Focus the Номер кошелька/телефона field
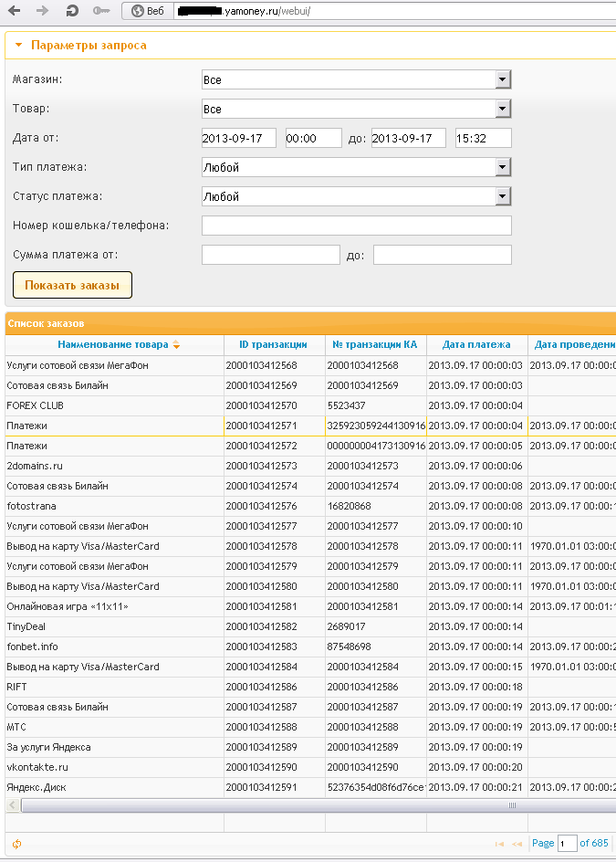The image size is (616, 862). (x=357, y=226)
